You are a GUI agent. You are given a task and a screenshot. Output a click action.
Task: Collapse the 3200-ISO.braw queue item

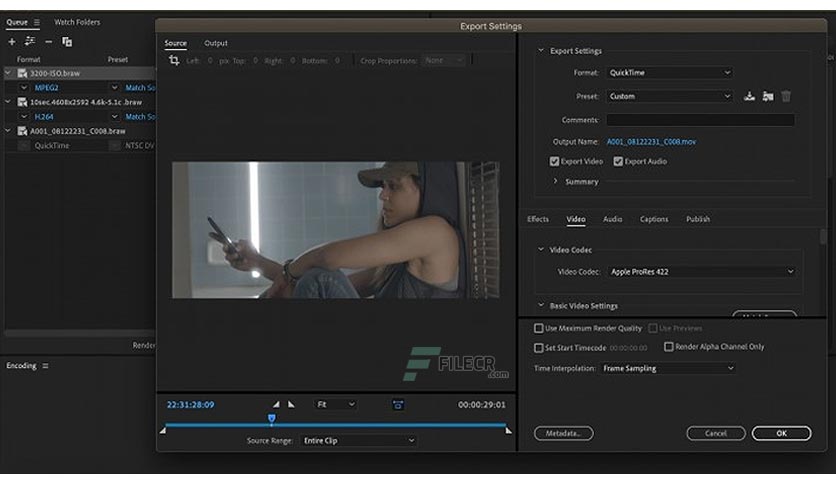click(x=8, y=73)
